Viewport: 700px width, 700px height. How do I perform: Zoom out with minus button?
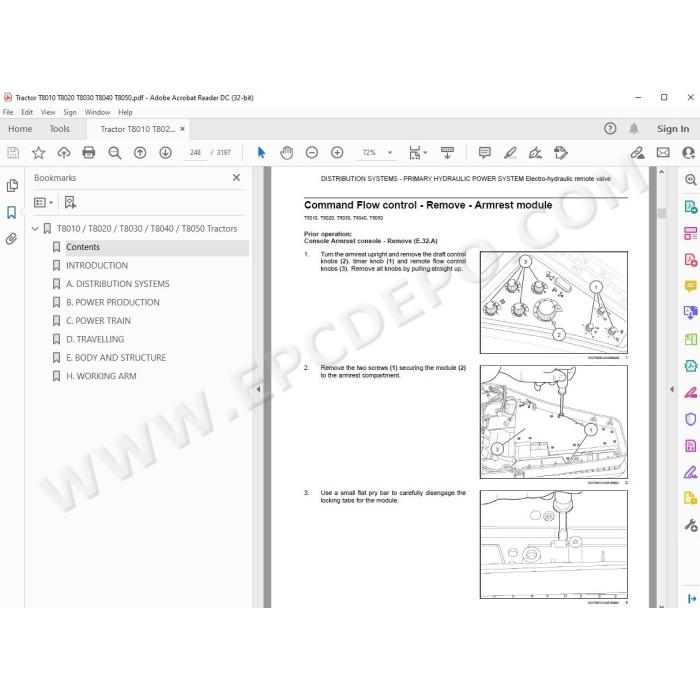[312, 153]
